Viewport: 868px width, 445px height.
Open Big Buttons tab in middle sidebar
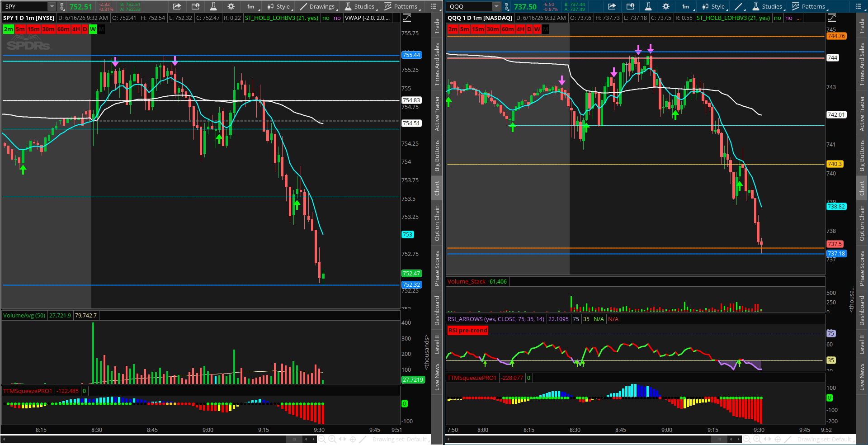point(437,156)
